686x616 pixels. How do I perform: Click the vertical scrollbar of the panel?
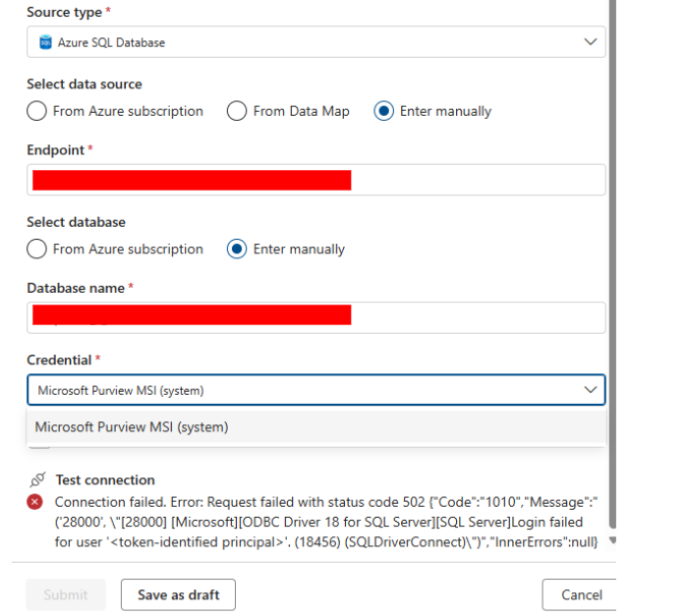(x=612, y=262)
